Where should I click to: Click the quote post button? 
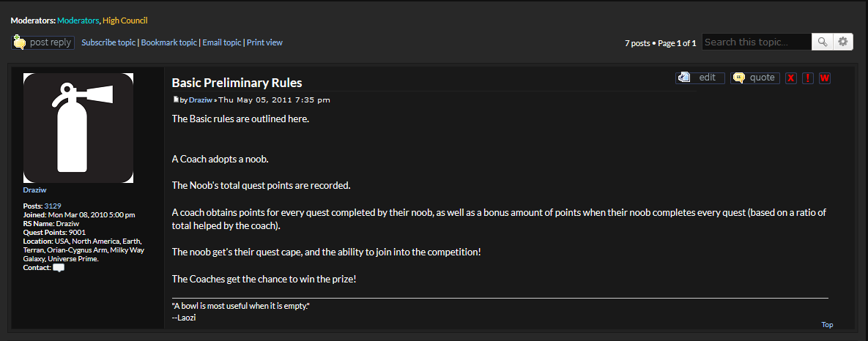(x=755, y=78)
